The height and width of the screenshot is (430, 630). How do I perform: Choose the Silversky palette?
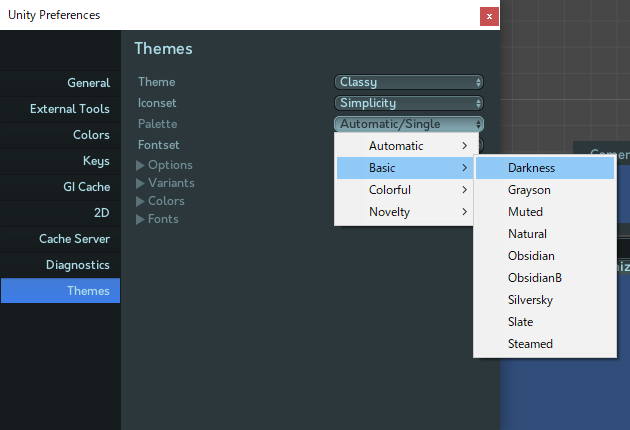[x=545, y=300]
